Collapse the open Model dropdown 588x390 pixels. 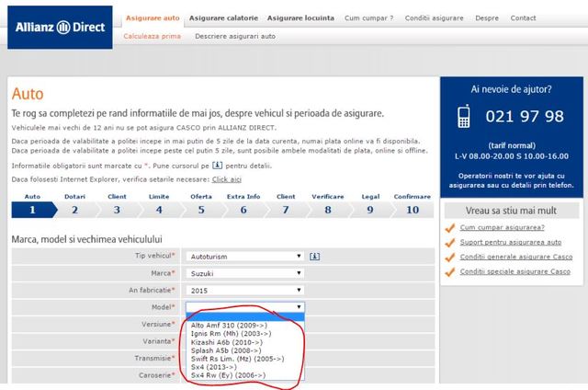245,307
